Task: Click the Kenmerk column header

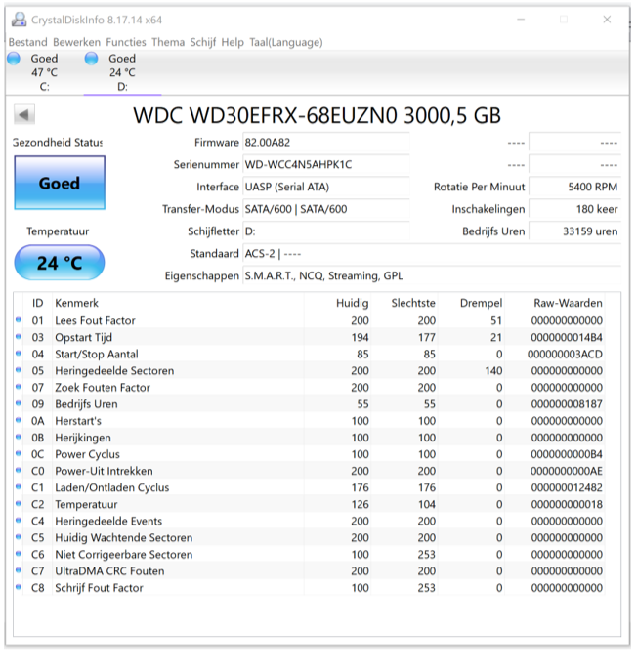Action: click(178, 303)
